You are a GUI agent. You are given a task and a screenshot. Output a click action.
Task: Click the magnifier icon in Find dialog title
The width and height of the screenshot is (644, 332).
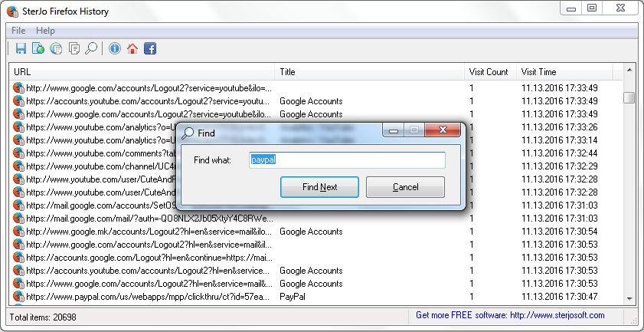point(188,133)
